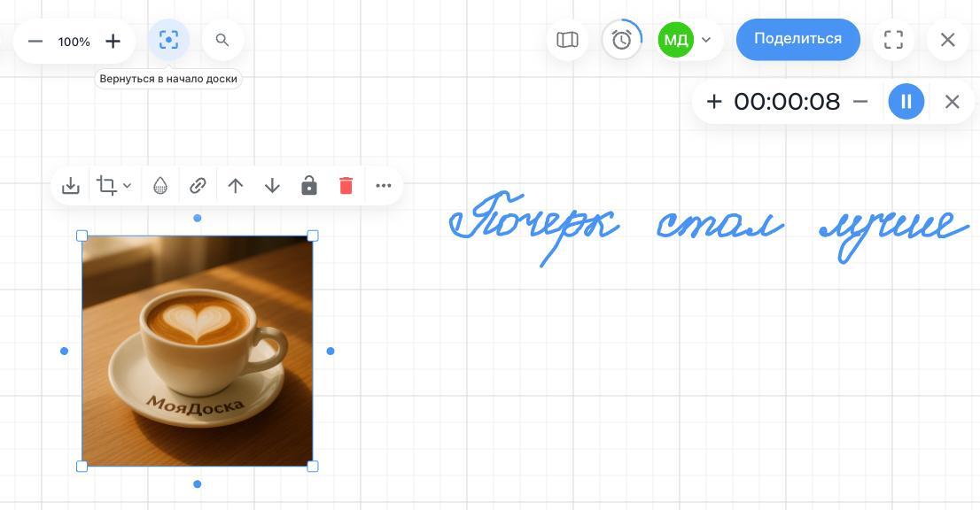This screenshot has height=510, width=980.
Task: Add a link to the image
Action: click(198, 185)
